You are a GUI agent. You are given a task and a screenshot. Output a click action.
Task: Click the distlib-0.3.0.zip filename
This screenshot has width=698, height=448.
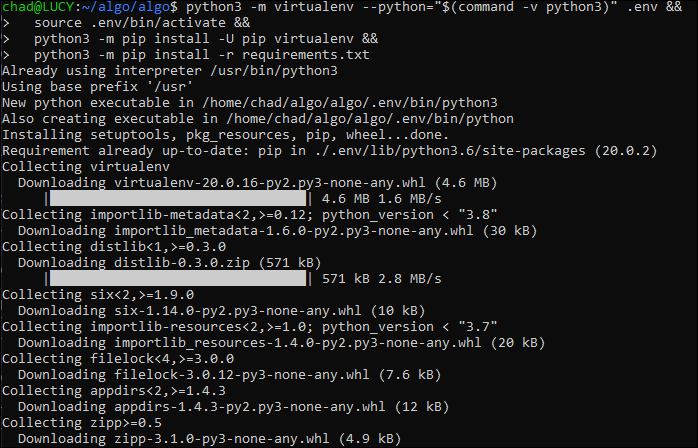182,263
